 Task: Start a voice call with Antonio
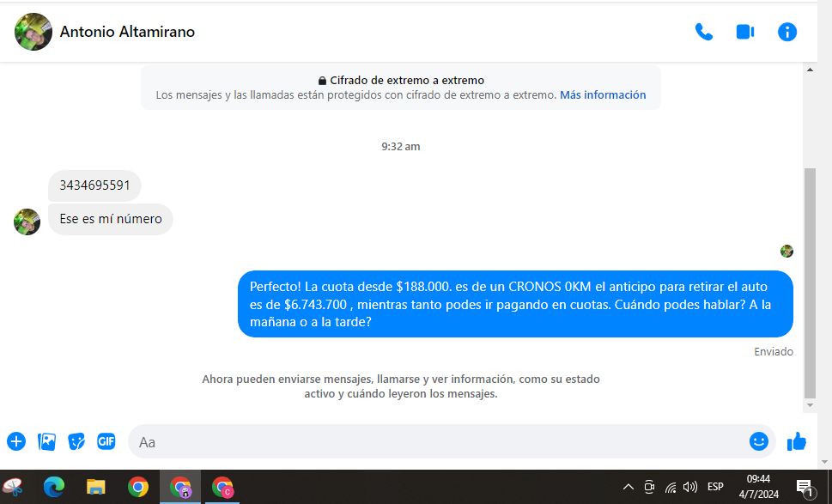(703, 32)
